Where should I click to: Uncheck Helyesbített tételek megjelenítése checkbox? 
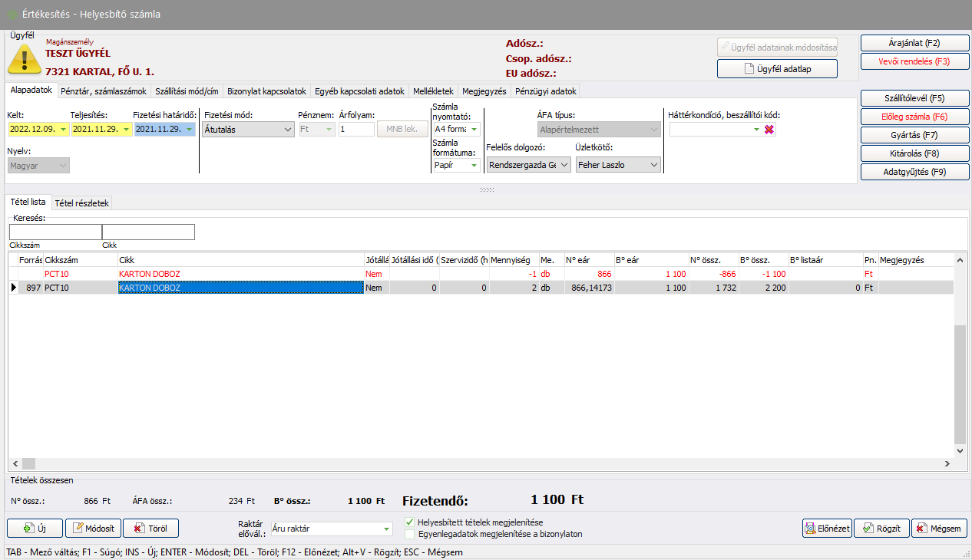pos(410,522)
